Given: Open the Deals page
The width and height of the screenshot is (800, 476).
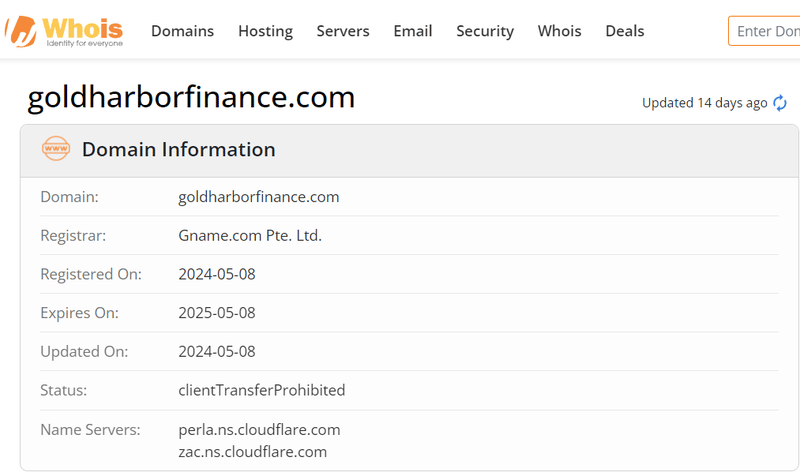Looking at the screenshot, I should (625, 31).
